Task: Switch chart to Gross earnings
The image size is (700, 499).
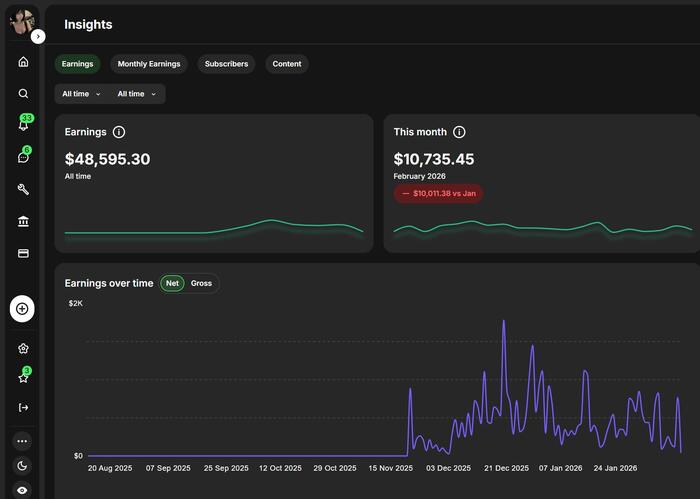Action: coord(201,283)
